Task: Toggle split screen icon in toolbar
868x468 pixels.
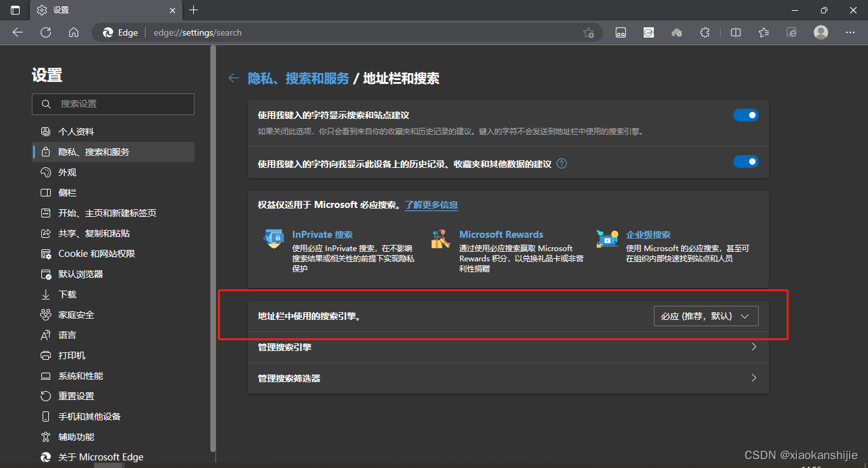Action: (x=736, y=32)
